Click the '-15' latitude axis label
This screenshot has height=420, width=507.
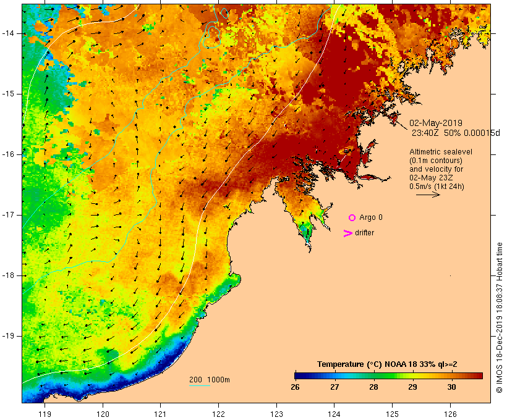click(x=8, y=94)
